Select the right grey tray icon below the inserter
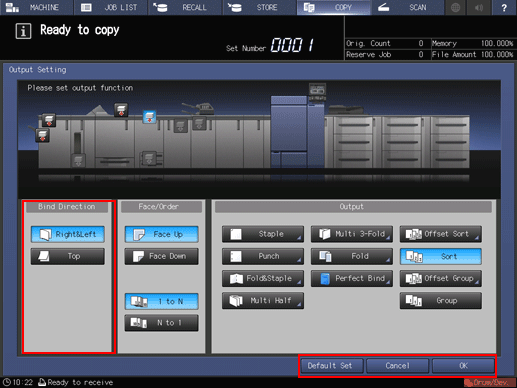This screenshot has height=388, width=517. coord(199,124)
